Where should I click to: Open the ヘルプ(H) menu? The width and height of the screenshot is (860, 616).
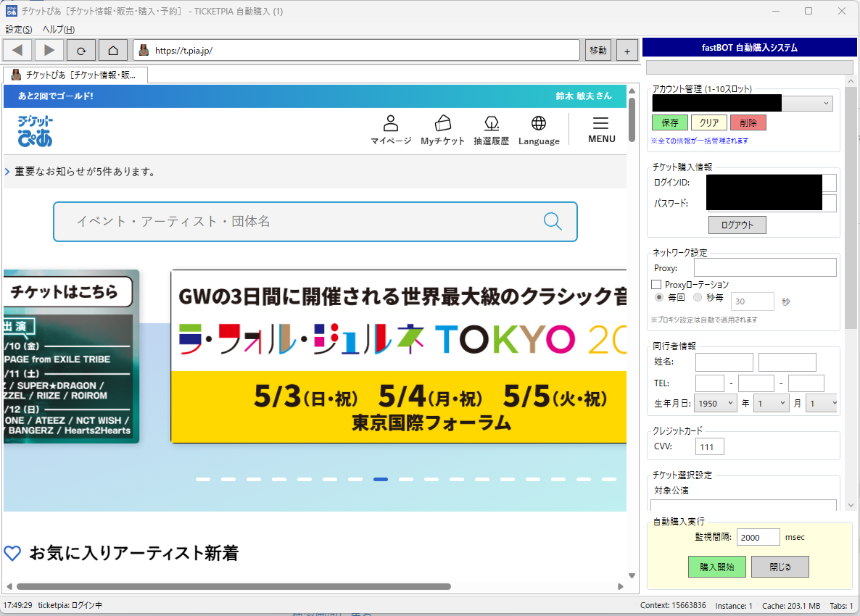click(x=59, y=29)
